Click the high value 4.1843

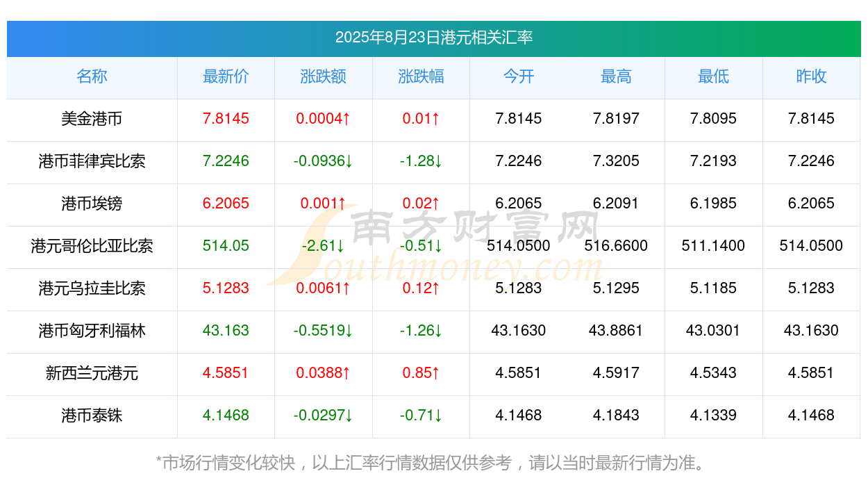click(616, 416)
